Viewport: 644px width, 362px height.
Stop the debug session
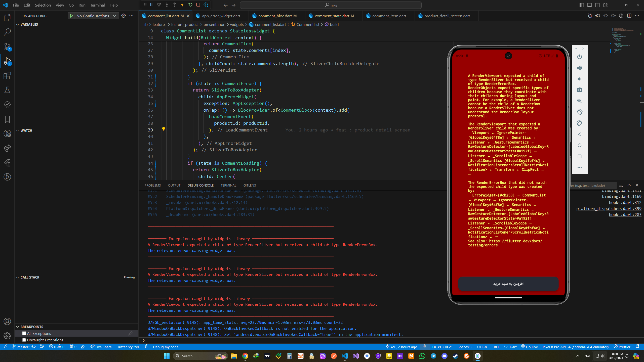[198, 5]
